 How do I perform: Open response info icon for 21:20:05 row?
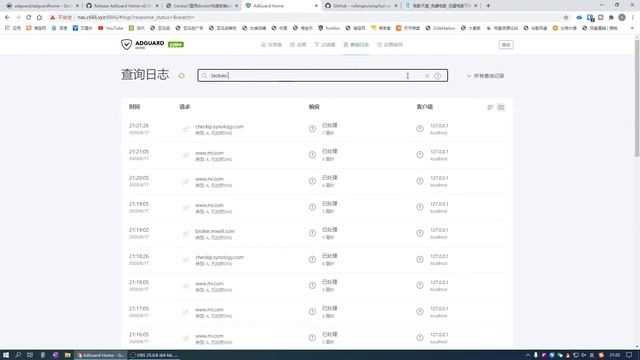[312, 181]
